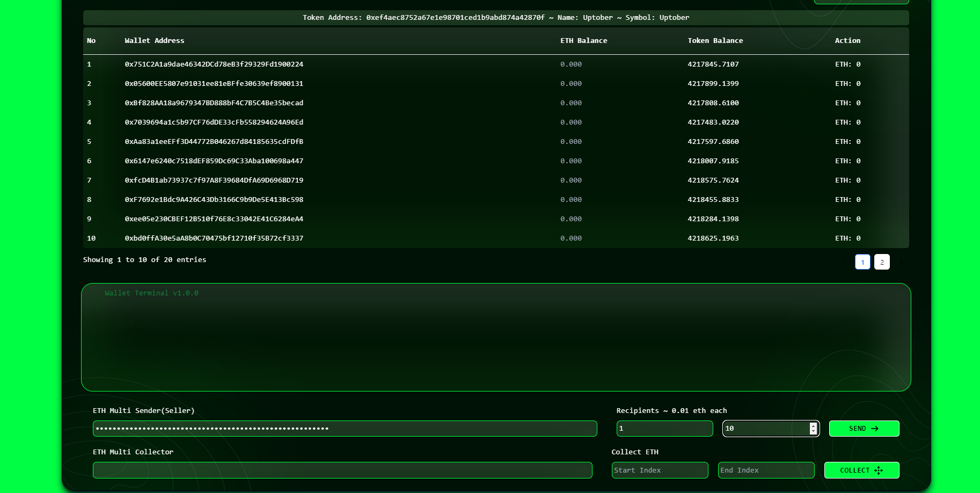The width and height of the screenshot is (980, 493).
Task: Click the recipients start field showing 1
Action: (x=664, y=429)
